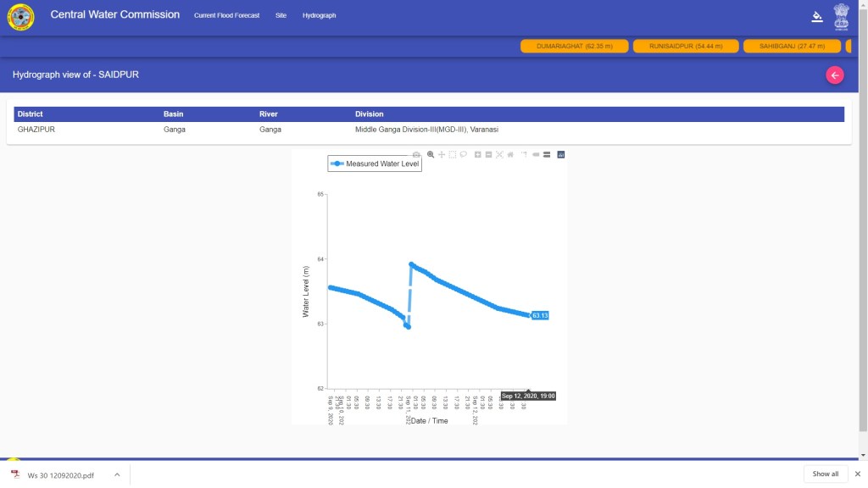The image size is (868, 488).
Task: Open the Plotly logo link
Action: click(x=561, y=154)
